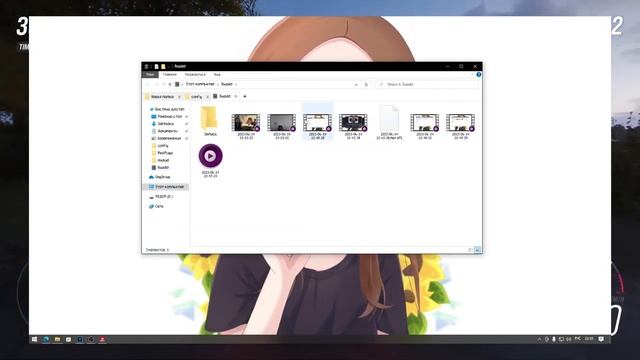Click the Properties icon in the quick access toolbar

[156, 67]
